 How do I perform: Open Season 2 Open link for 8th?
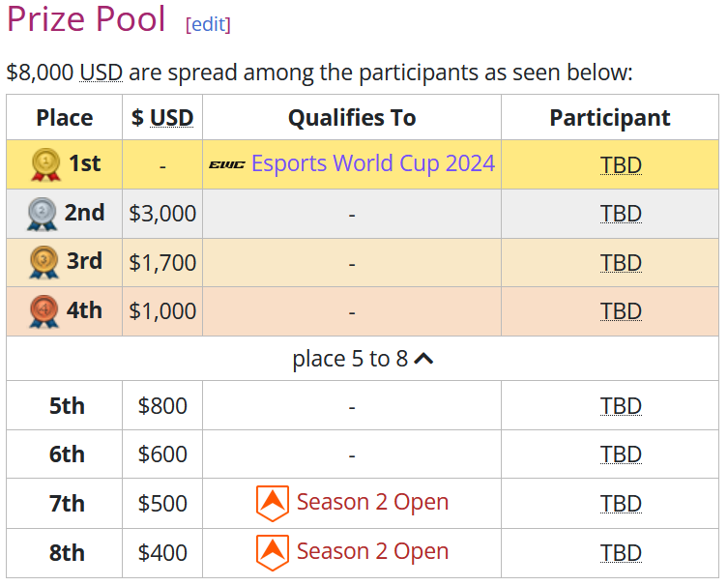372,552
